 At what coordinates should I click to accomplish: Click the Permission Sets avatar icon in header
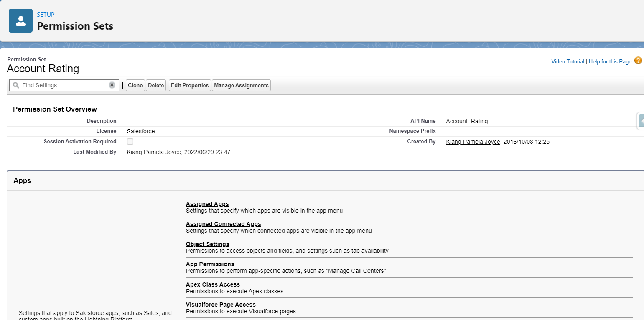pyautogui.click(x=20, y=20)
